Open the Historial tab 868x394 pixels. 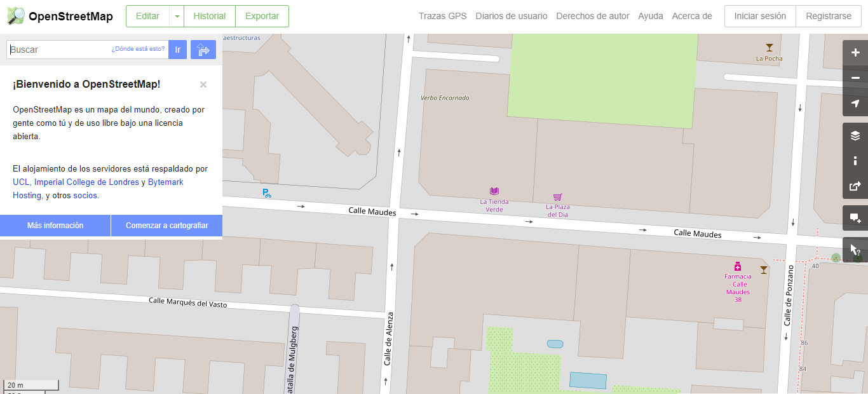209,17
